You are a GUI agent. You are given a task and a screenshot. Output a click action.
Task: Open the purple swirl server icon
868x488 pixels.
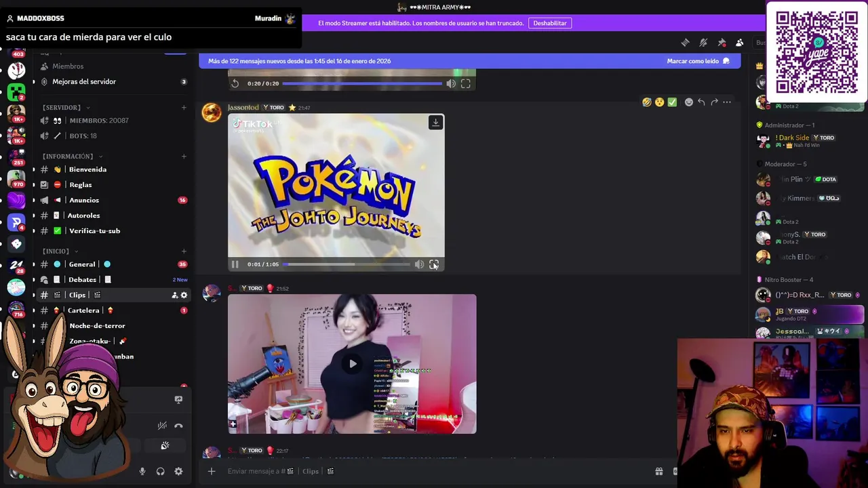16,200
